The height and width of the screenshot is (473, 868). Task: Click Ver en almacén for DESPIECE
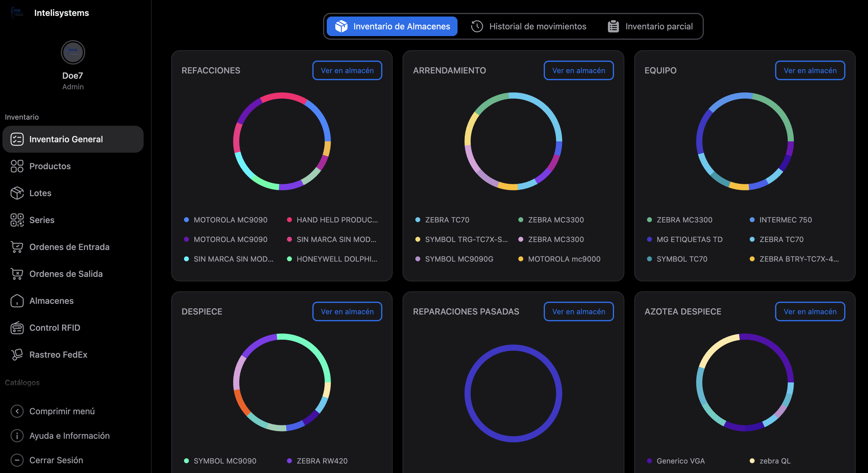[347, 311]
